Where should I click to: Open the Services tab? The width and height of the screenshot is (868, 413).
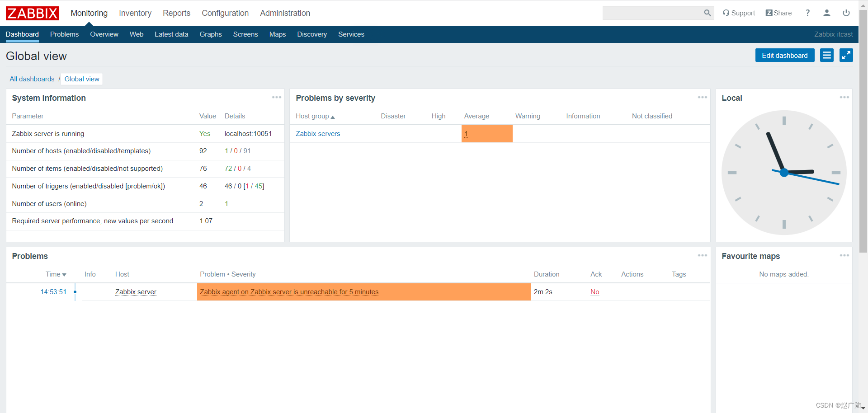[351, 34]
